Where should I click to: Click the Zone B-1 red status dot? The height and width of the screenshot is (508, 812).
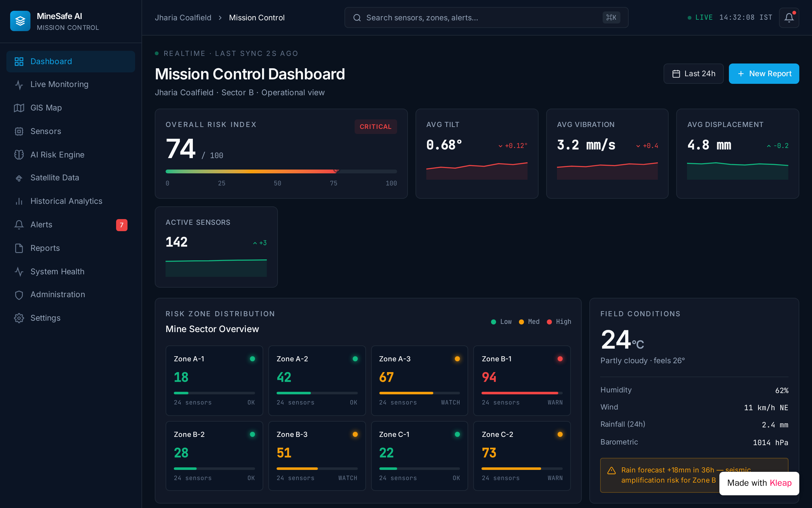coord(560,359)
